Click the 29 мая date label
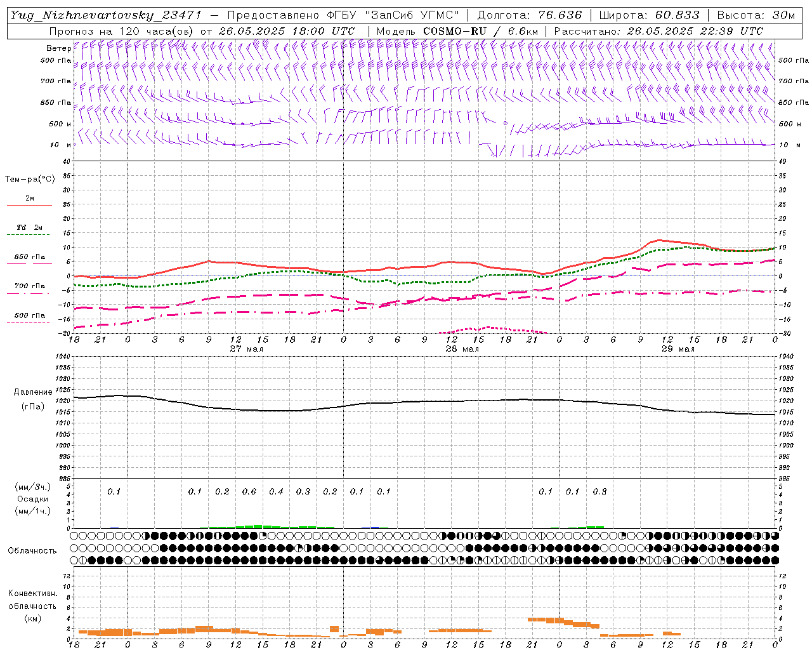 click(678, 349)
